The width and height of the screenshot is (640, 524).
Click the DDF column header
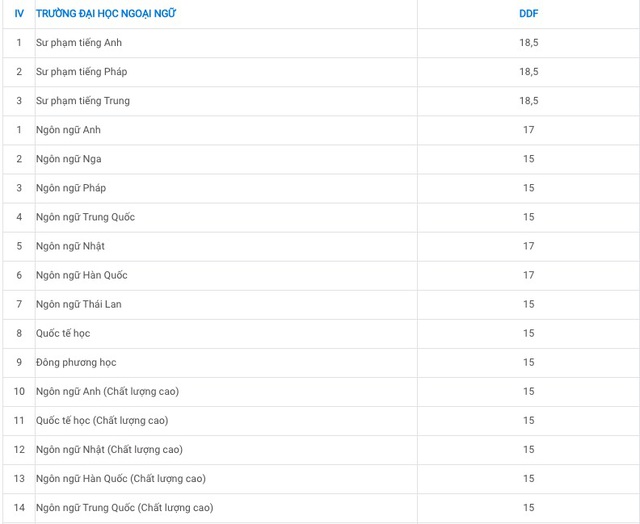(529, 13)
